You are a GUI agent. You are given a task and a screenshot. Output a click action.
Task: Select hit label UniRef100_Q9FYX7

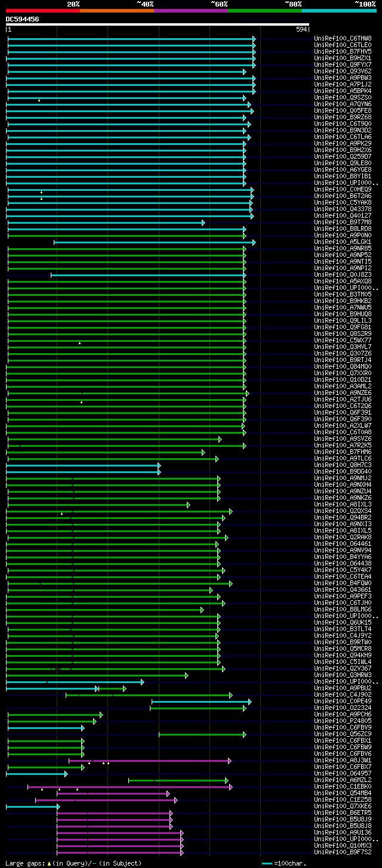click(343, 64)
